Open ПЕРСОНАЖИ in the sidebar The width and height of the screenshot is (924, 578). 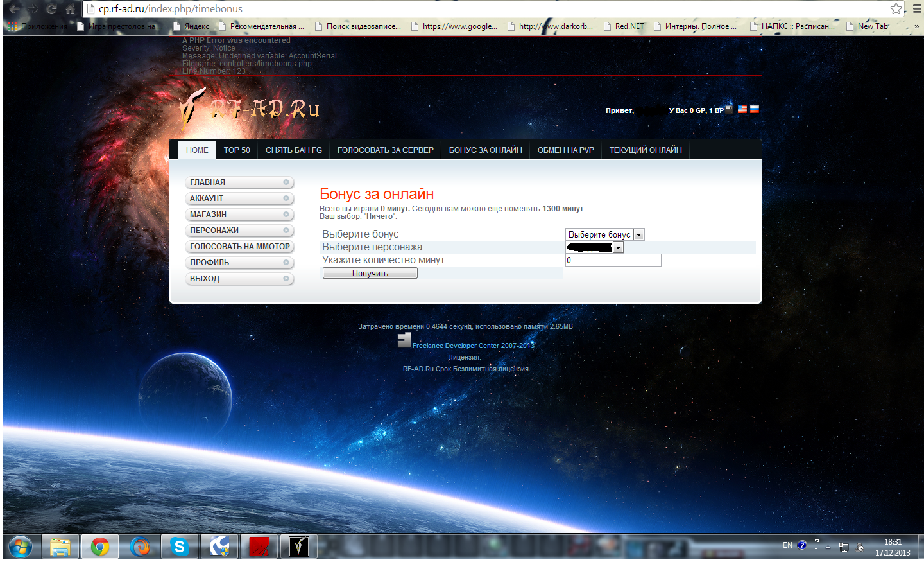point(239,231)
